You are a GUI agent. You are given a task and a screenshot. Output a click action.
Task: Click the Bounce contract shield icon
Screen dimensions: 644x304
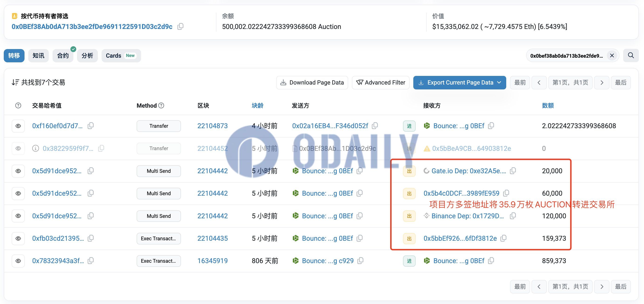click(x=428, y=125)
